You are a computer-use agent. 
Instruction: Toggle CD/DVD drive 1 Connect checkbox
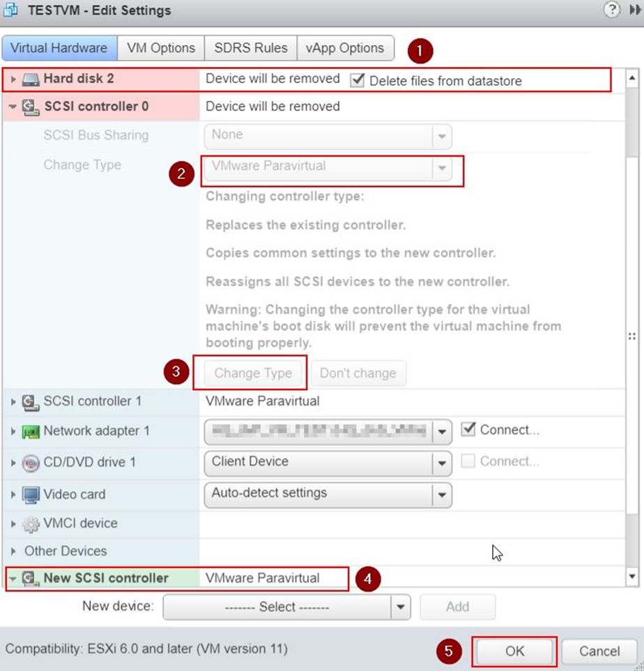pos(468,461)
